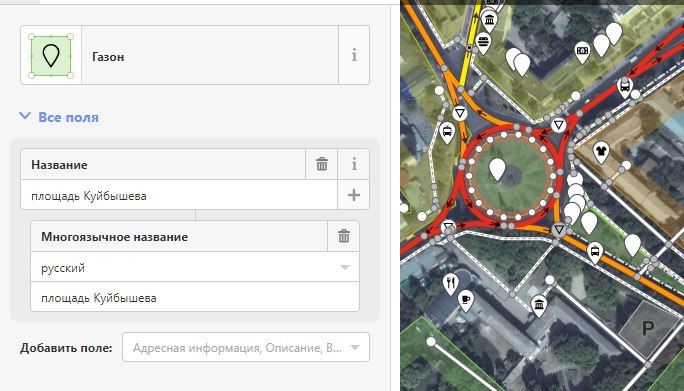Viewport: 684px width, 391px height.
Task: Open info for the Название field
Action: (354, 164)
